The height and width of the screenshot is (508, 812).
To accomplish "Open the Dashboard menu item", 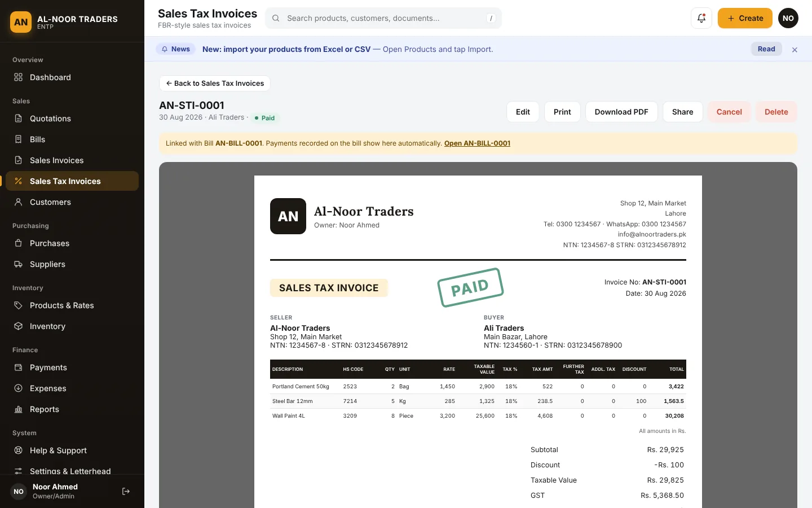I will (72, 77).
